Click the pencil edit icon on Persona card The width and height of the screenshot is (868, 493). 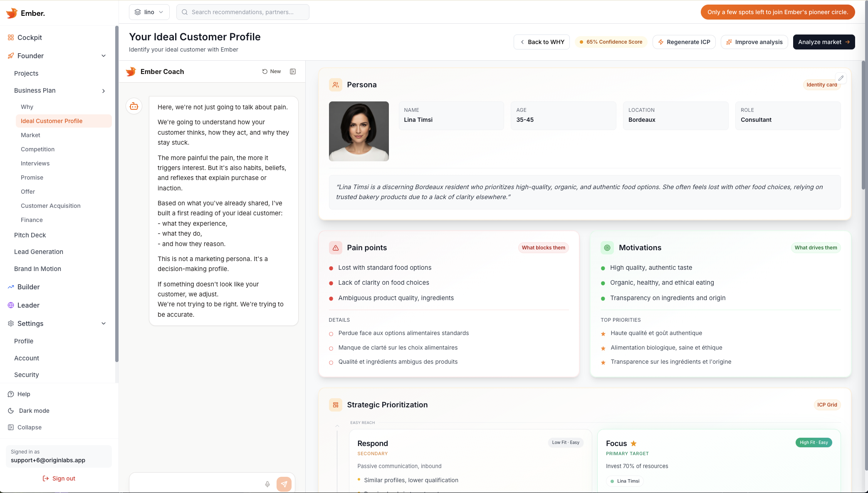tap(841, 78)
